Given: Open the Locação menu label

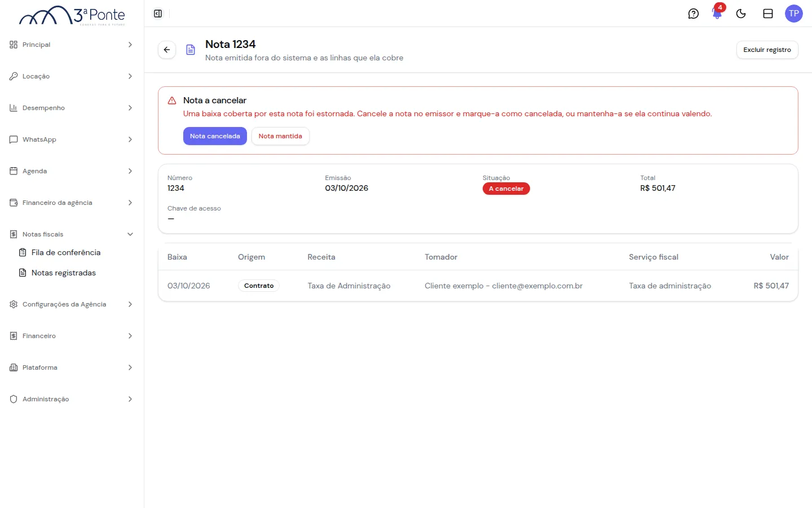Looking at the screenshot, I should pos(36,76).
